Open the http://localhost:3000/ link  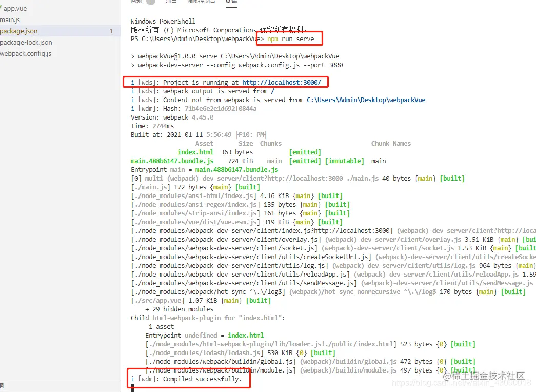pyautogui.click(x=281, y=83)
